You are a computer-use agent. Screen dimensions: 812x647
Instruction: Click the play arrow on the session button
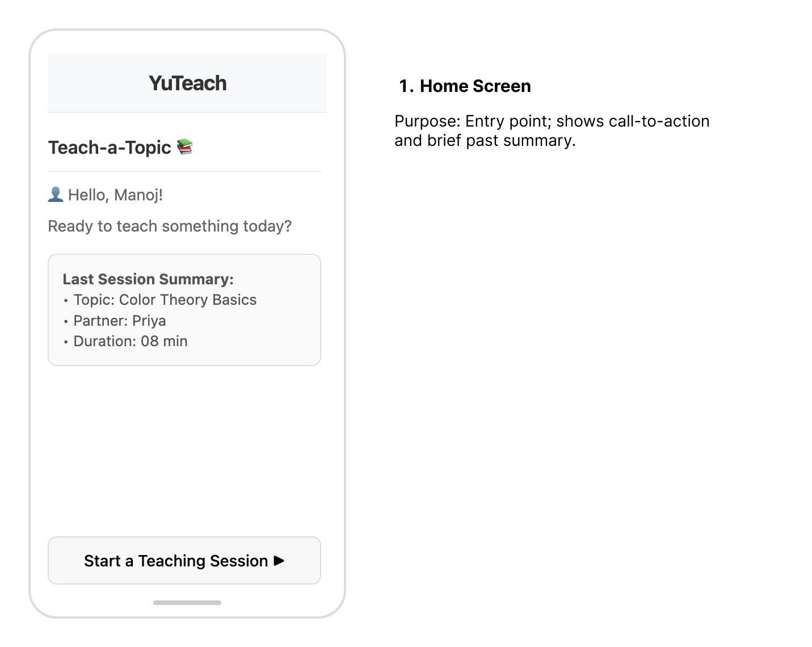(279, 561)
